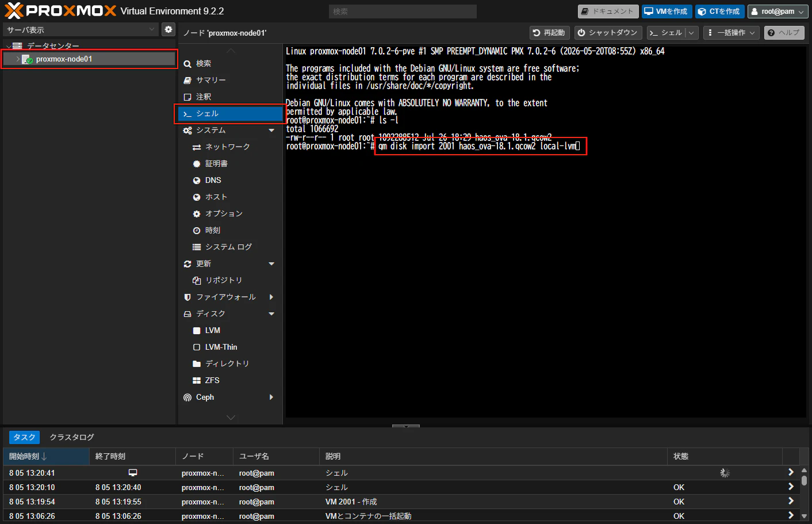Image resolution: width=812 pixels, height=524 pixels.
Task: Switch to the タスク tab
Action: pyautogui.click(x=25, y=437)
